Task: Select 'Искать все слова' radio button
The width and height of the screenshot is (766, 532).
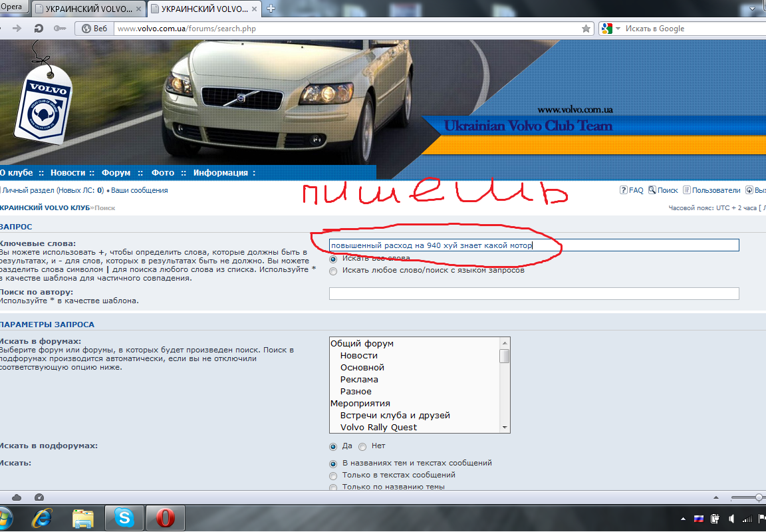Action: point(333,259)
